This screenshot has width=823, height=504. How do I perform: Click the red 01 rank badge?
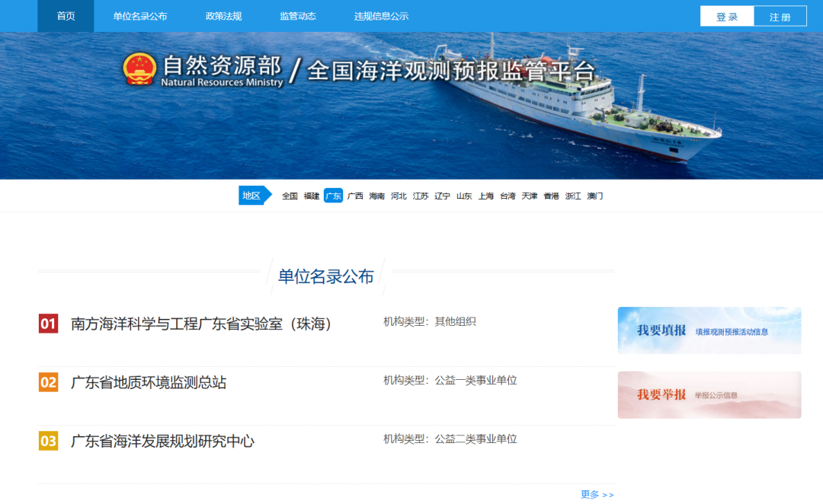pyautogui.click(x=48, y=324)
